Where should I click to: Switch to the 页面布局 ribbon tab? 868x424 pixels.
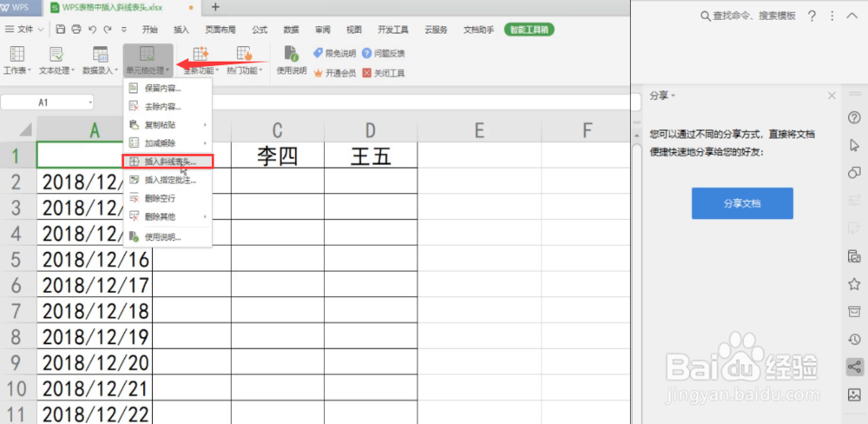tap(220, 30)
